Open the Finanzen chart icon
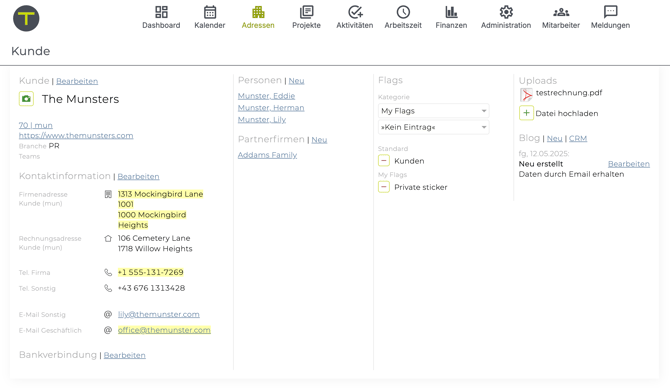The height and width of the screenshot is (388, 670). pyautogui.click(x=451, y=12)
